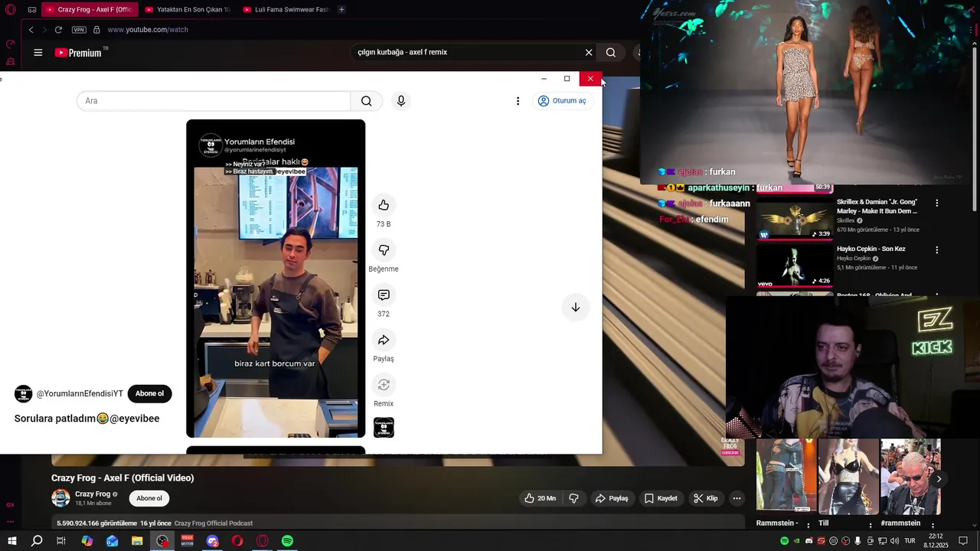The image size is (980, 551).
Task: Click the www.youtube.com/watch address bar
Action: [x=148, y=30]
